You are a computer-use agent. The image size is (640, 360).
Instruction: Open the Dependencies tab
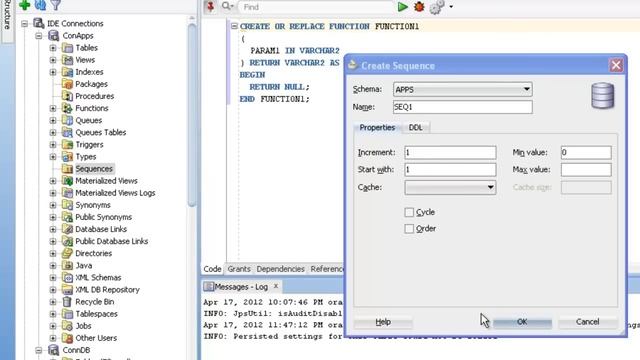[280, 269]
